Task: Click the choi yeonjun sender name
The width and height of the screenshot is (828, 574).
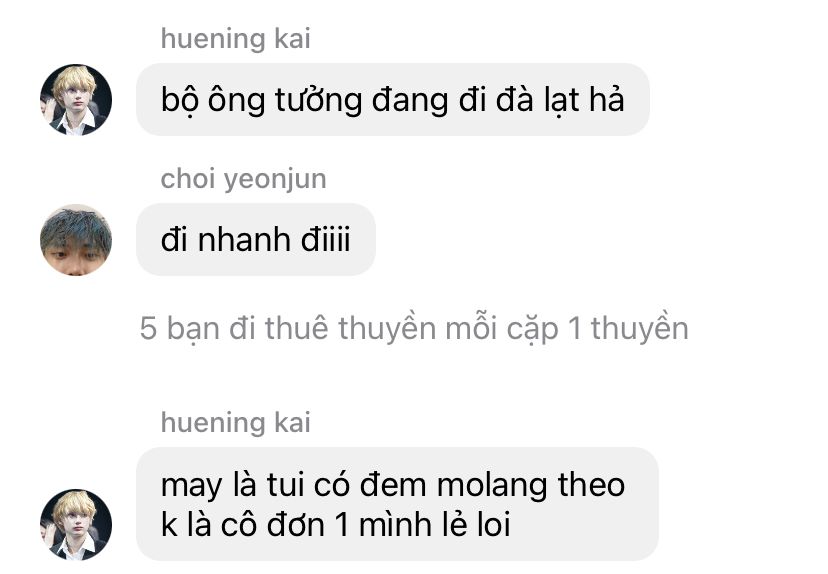Action: pyautogui.click(x=243, y=178)
